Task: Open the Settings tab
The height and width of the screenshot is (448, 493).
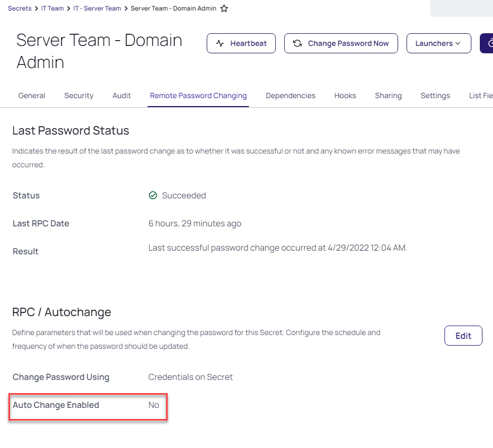Action: coord(435,96)
